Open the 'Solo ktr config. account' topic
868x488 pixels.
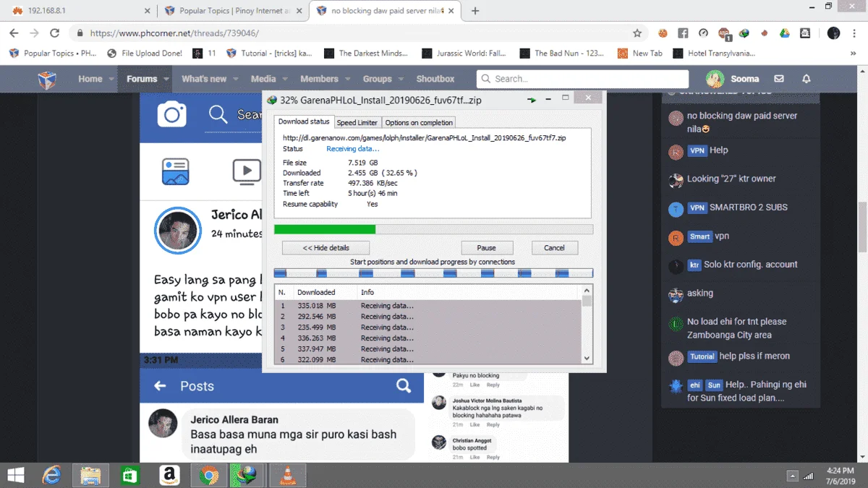751,265
